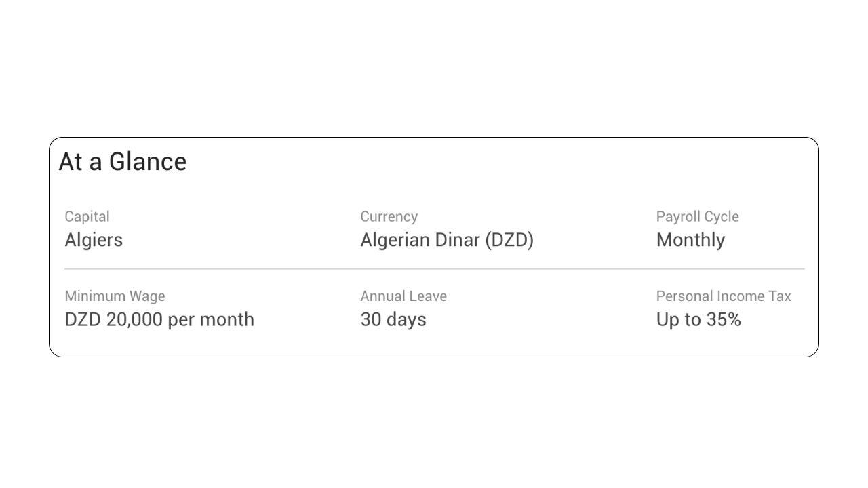868x488 pixels.
Task: Select the 'Monthly' payroll cycle value
Action: coord(690,240)
